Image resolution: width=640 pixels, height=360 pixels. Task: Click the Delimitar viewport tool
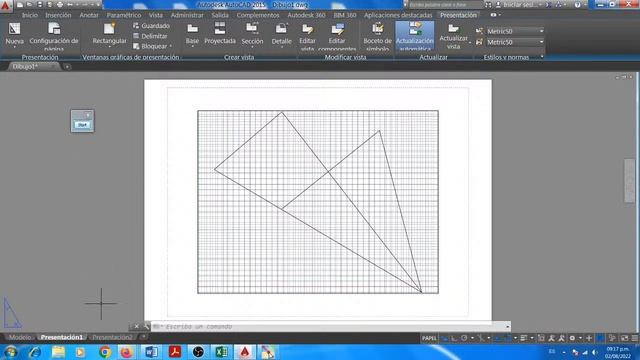[150, 36]
